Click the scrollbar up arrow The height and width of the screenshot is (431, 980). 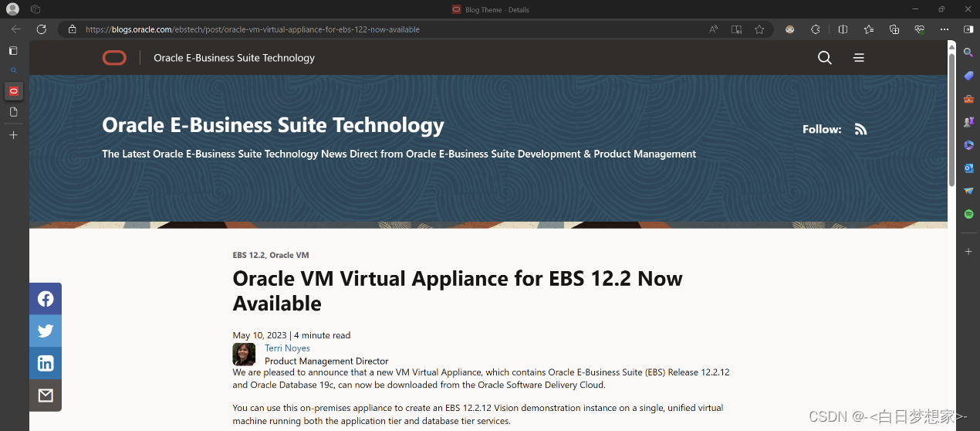click(951, 46)
